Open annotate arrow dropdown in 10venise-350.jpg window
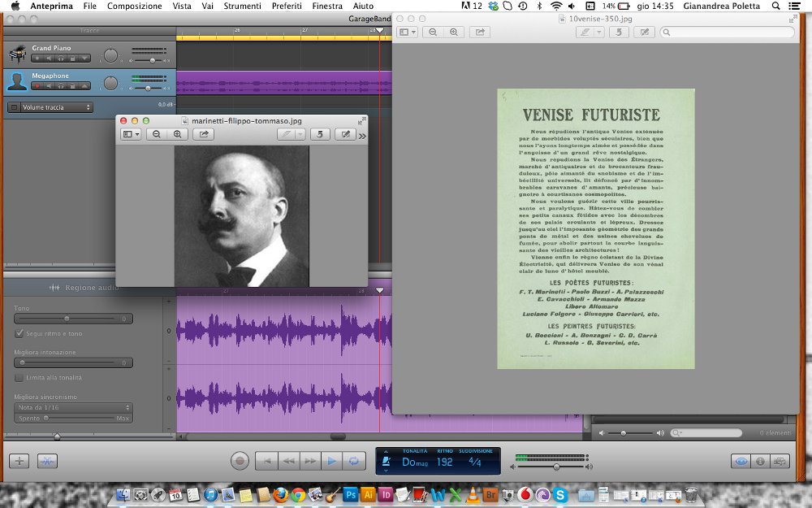The width and height of the screenshot is (812, 508). (x=598, y=33)
